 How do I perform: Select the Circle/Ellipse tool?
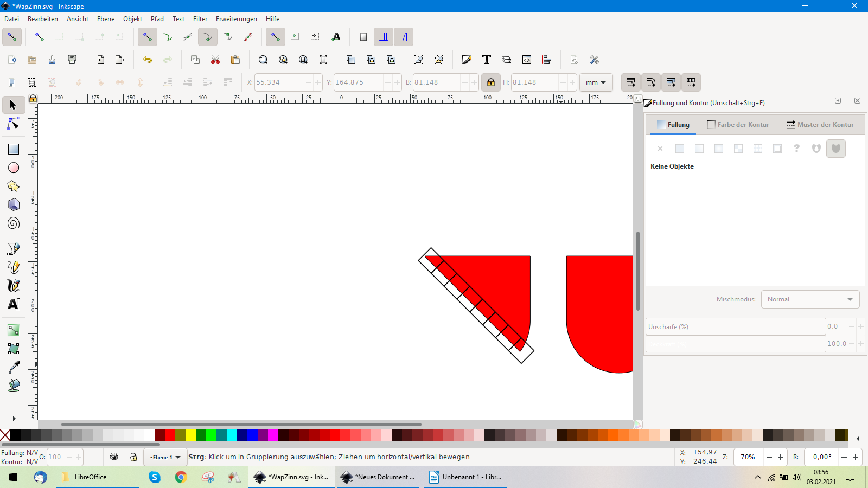coord(14,168)
